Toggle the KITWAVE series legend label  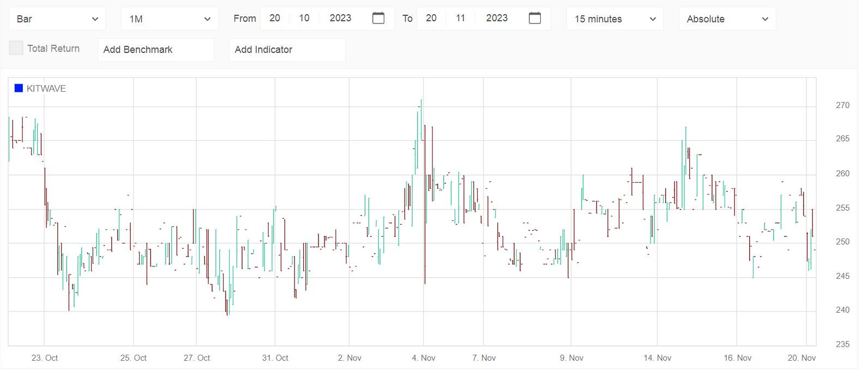click(46, 88)
